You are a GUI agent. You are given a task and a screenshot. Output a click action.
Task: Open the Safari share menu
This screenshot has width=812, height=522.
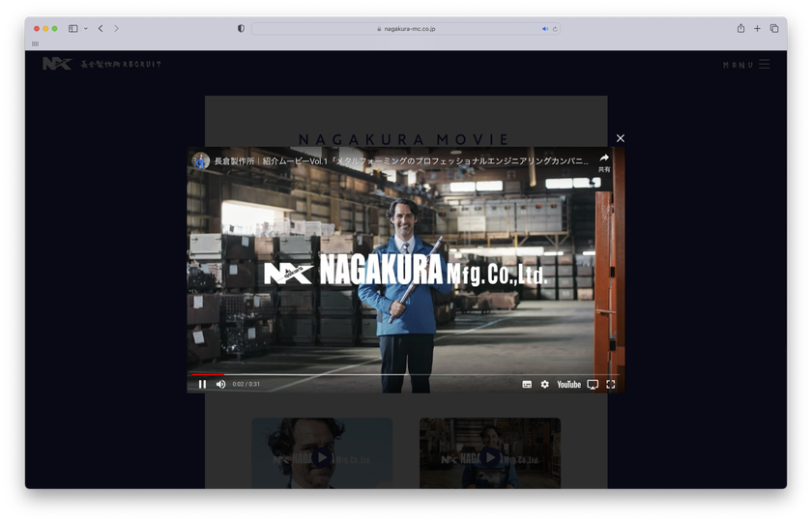pos(740,28)
